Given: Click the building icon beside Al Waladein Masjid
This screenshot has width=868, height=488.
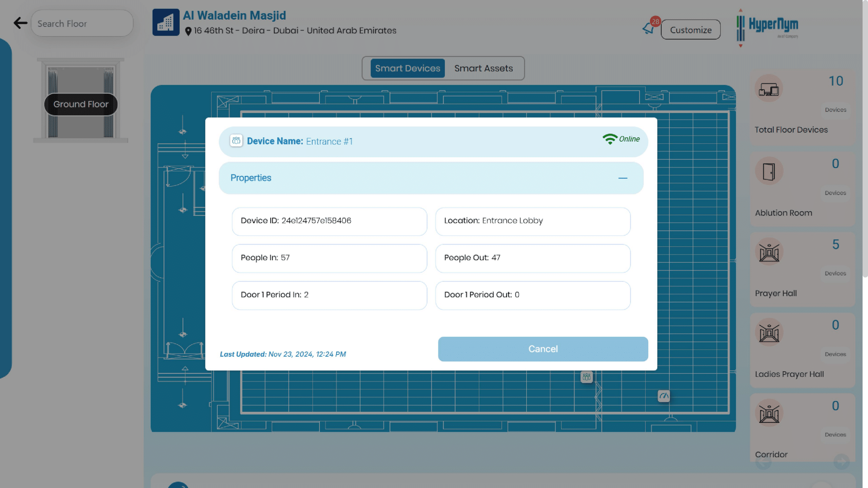Looking at the screenshot, I should (166, 22).
